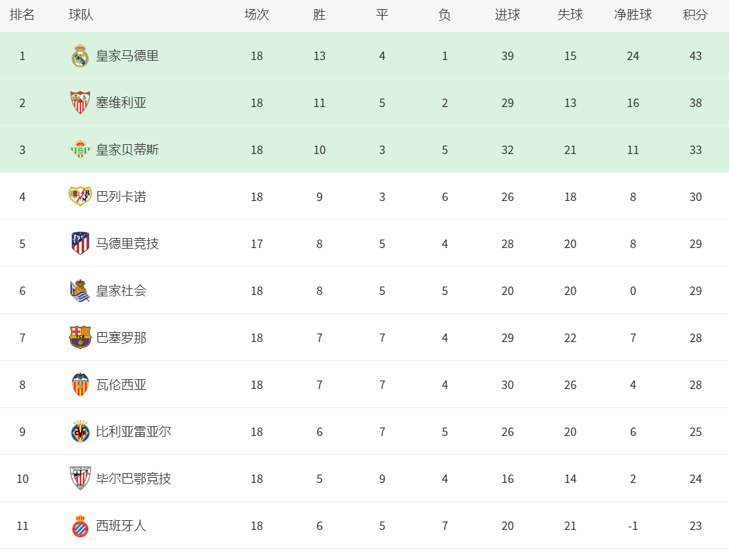Select the 积分 column header
The height and width of the screenshot is (560, 729).
pyautogui.click(x=695, y=15)
